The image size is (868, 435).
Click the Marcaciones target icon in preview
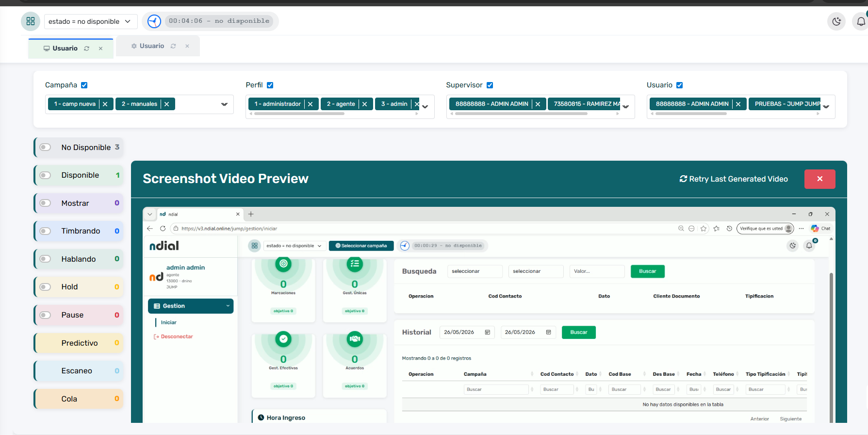click(283, 264)
